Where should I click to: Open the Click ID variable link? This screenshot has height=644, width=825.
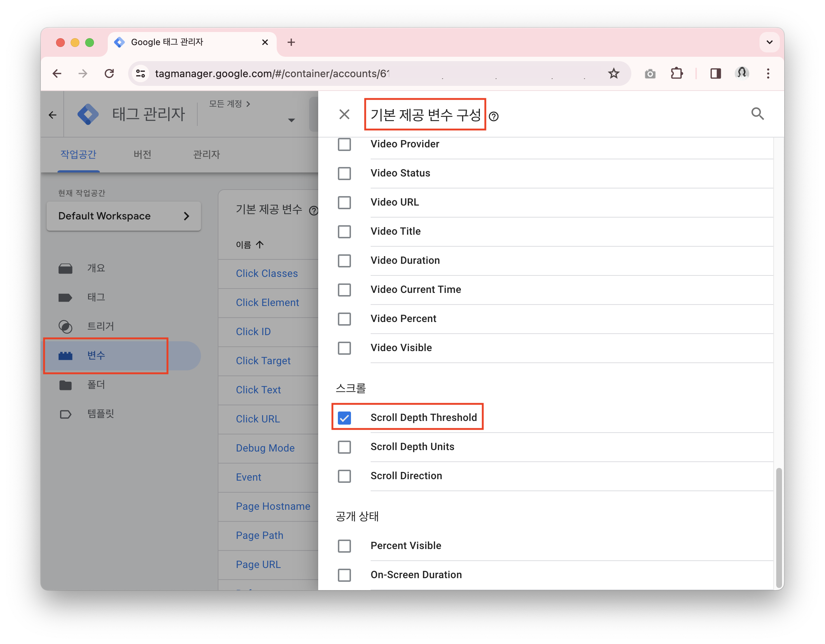coord(253,331)
